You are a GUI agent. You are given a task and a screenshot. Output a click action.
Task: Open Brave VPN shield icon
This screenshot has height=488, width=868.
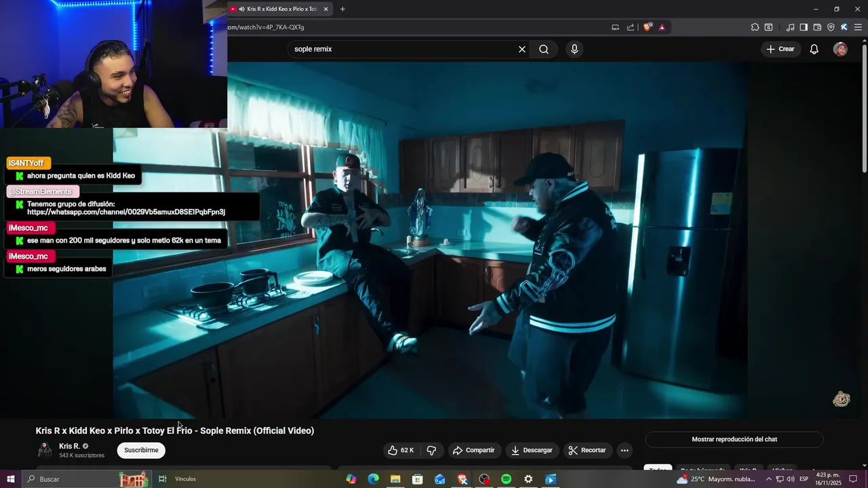coord(831,27)
